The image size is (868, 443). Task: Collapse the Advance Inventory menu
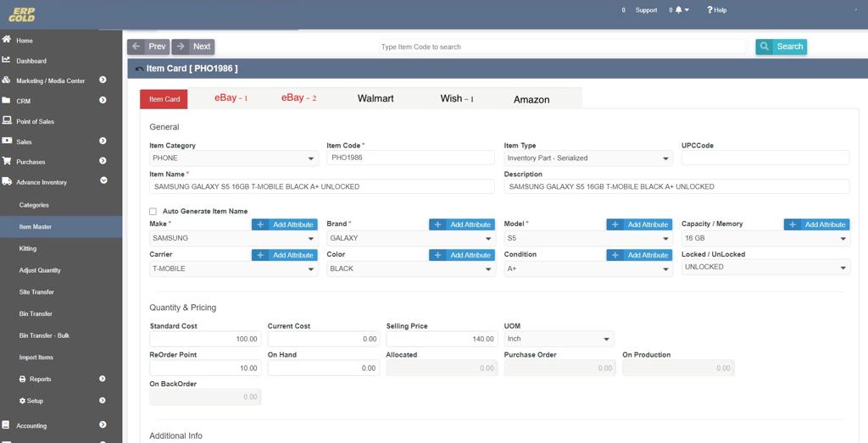(103, 181)
